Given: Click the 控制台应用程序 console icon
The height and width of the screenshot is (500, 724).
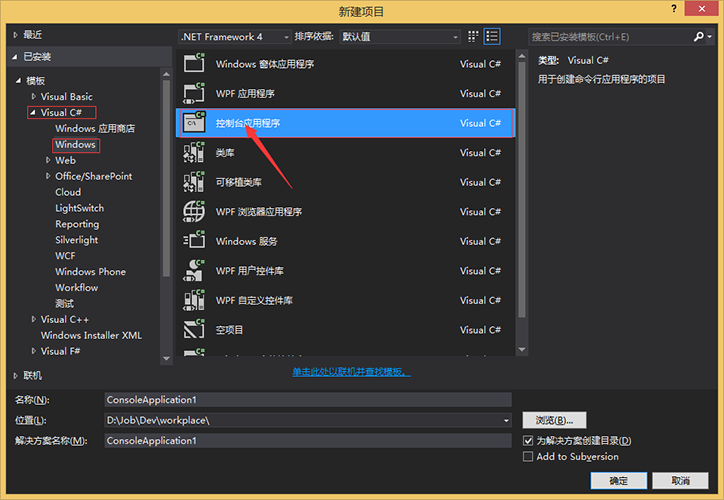Looking at the screenshot, I should (x=194, y=123).
